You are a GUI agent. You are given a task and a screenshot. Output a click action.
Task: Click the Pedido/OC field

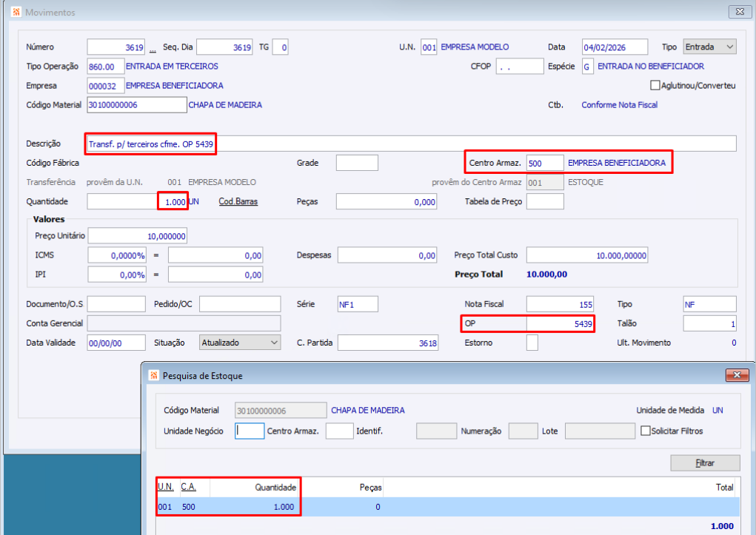[240, 304]
